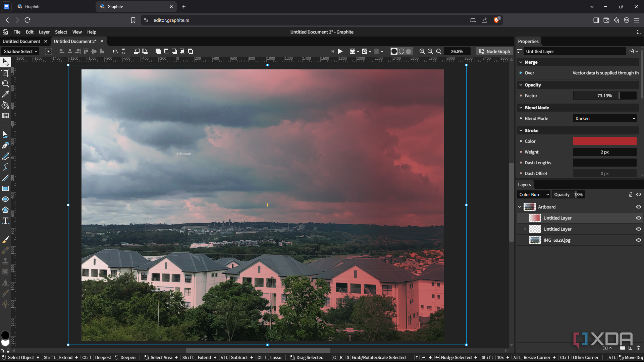Open the Node Graph
The width and height of the screenshot is (644, 362).
[x=495, y=51]
